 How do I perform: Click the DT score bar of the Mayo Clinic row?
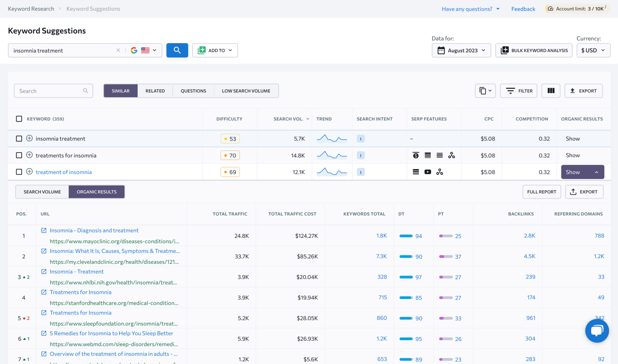point(406,236)
